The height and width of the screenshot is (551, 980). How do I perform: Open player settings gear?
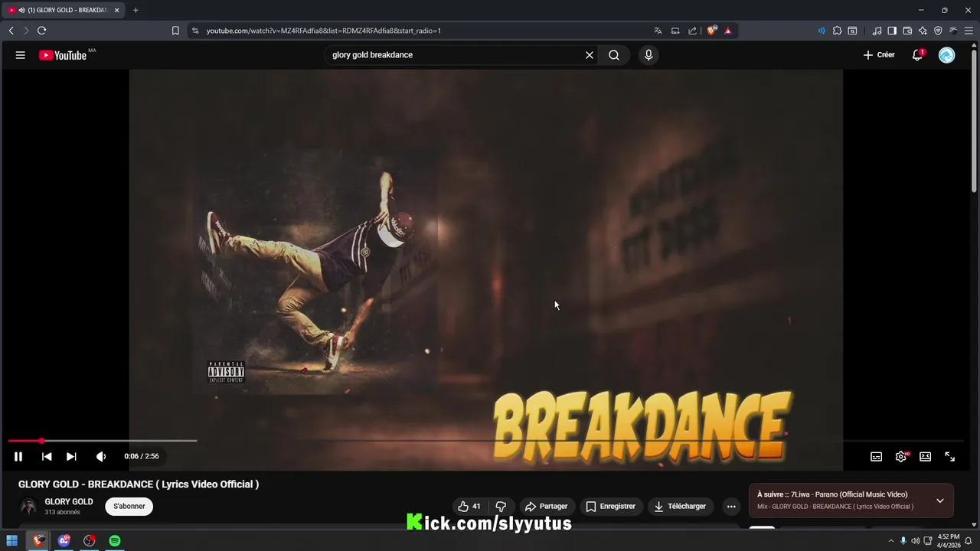point(901,456)
